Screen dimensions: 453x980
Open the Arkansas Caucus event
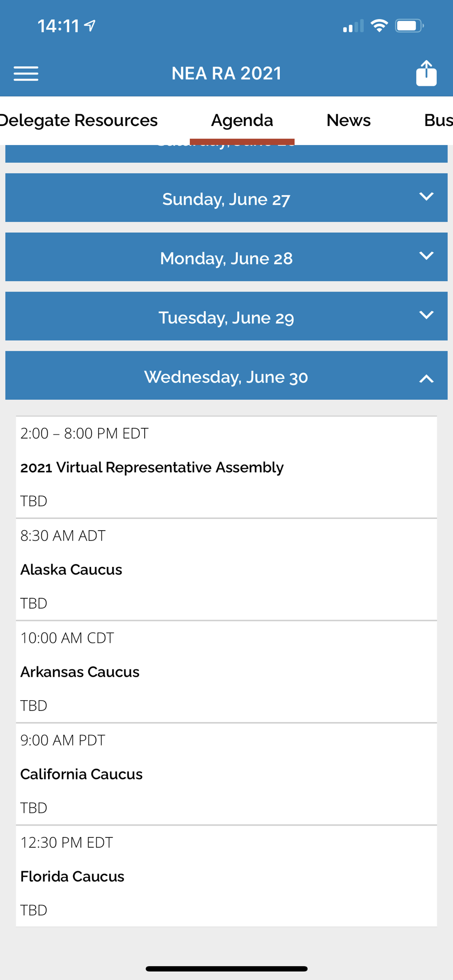pos(226,672)
